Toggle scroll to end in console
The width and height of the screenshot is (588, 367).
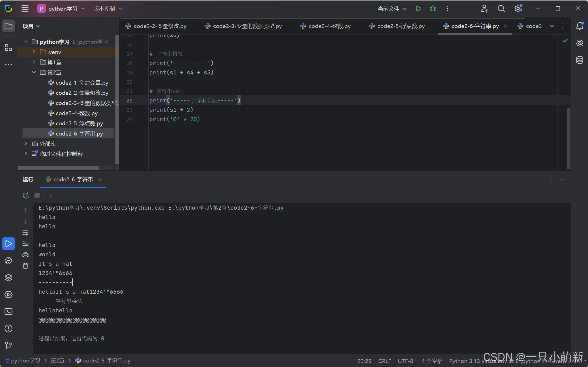coord(25,244)
